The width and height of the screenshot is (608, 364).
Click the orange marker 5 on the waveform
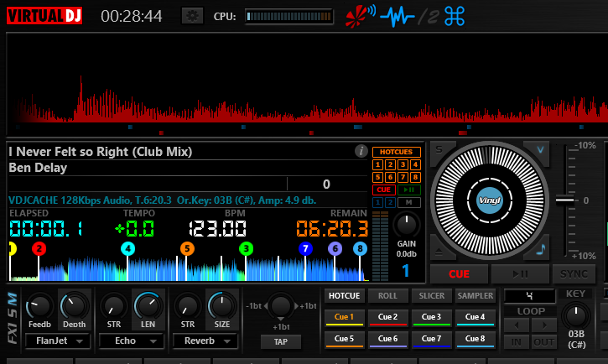coord(187,248)
